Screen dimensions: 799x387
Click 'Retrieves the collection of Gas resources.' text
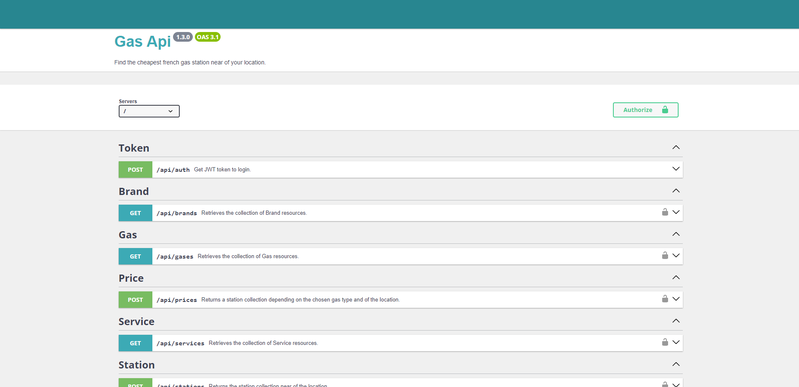click(248, 256)
